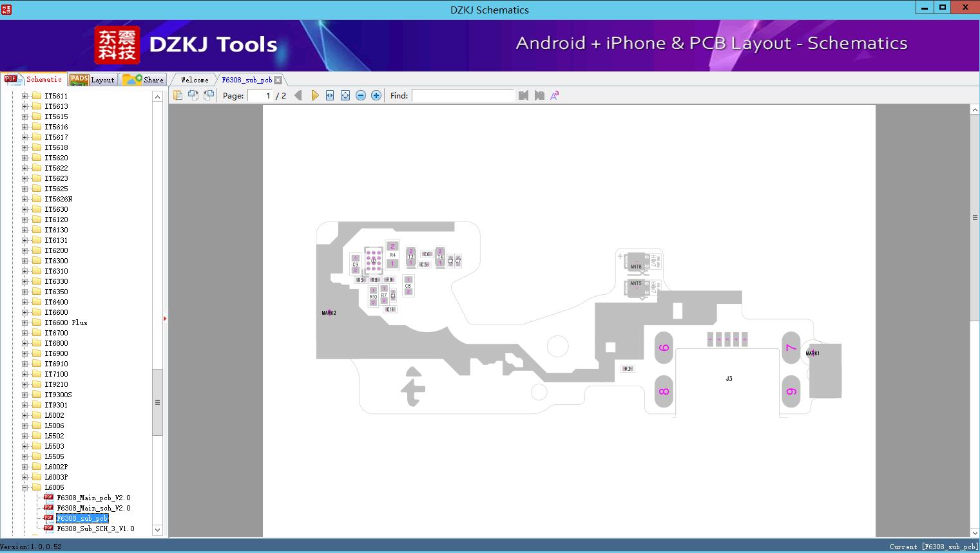Toggle the match case search option
The image size is (980, 553).
click(555, 95)
